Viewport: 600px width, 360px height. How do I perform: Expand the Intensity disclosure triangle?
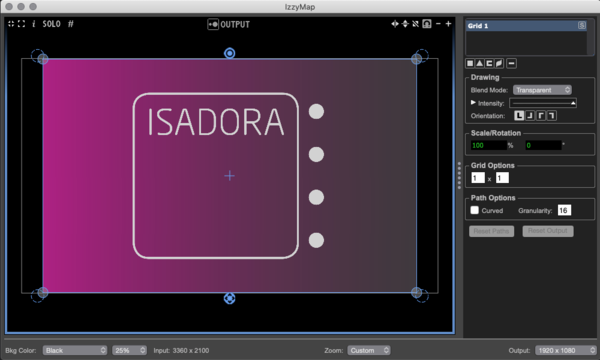[473, 103]
